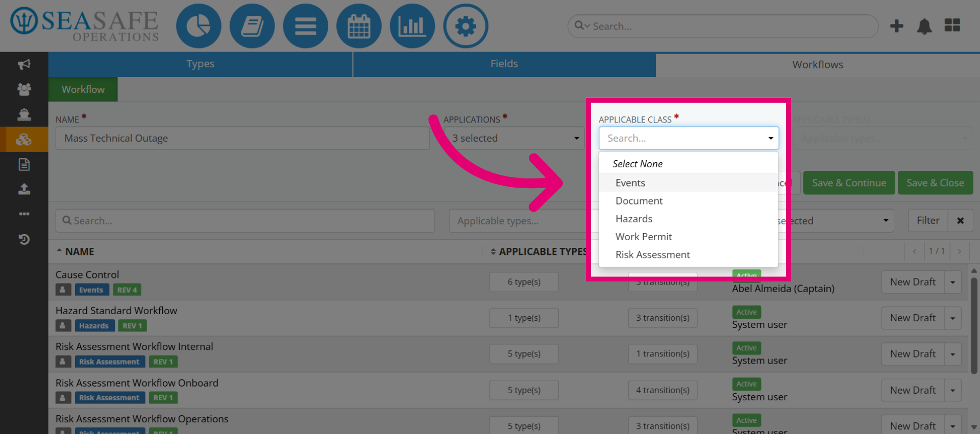Viewport: 980px width, 434px height.
Task: Open the Applicable Class search dropdown
Action: pyautogui.click(x=689, y=138)
